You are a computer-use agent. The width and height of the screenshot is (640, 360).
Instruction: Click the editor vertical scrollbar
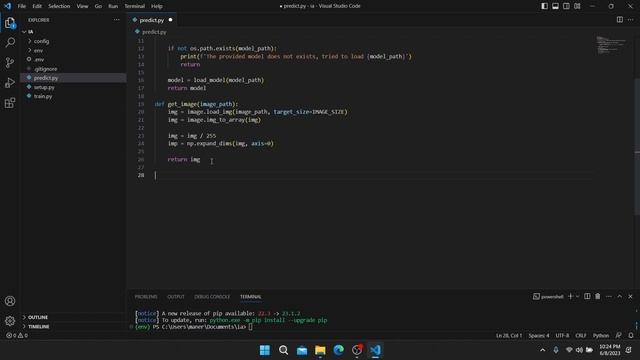tap(637, 146)
